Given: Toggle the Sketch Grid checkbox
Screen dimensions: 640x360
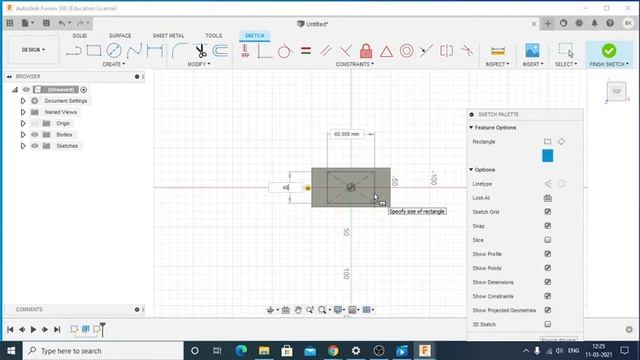Looking at the screenshot, I should (548, 212).
